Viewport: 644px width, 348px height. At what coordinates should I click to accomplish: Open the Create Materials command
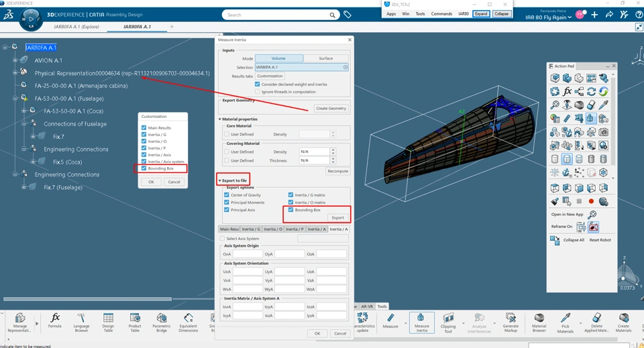(623, 323)
